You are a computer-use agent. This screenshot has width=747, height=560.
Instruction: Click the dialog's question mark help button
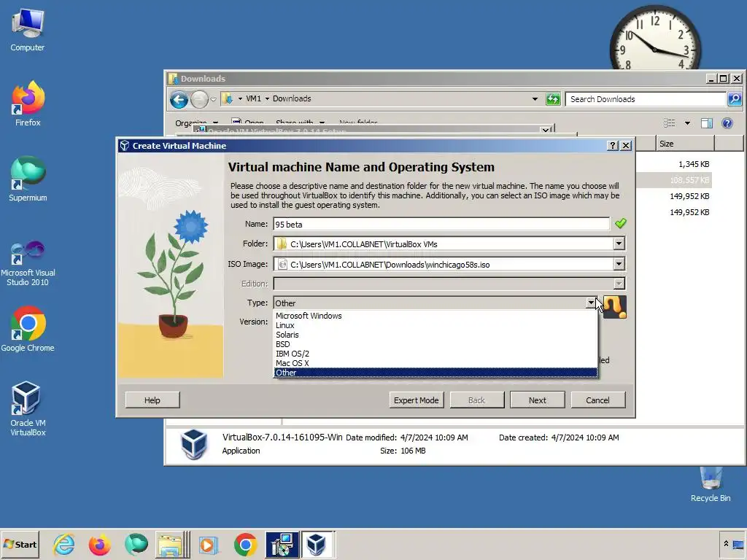613,146
